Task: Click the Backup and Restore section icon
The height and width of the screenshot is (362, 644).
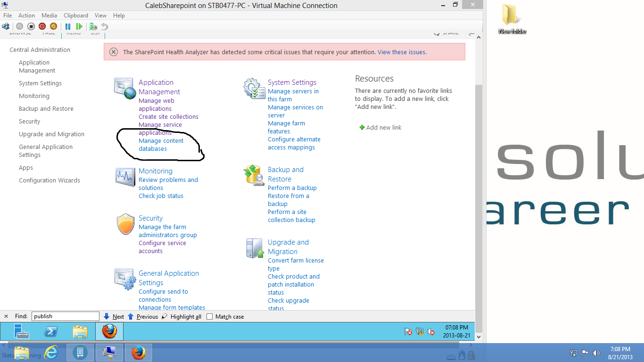Action: tap(254, 175)
